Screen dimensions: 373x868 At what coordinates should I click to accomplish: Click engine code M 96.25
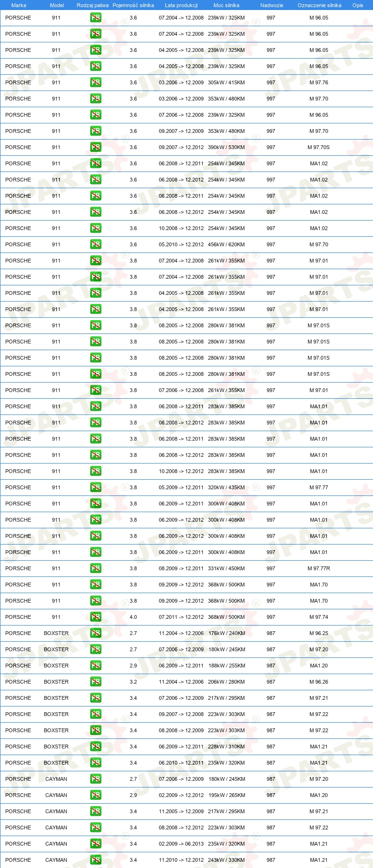pos(319,633)
